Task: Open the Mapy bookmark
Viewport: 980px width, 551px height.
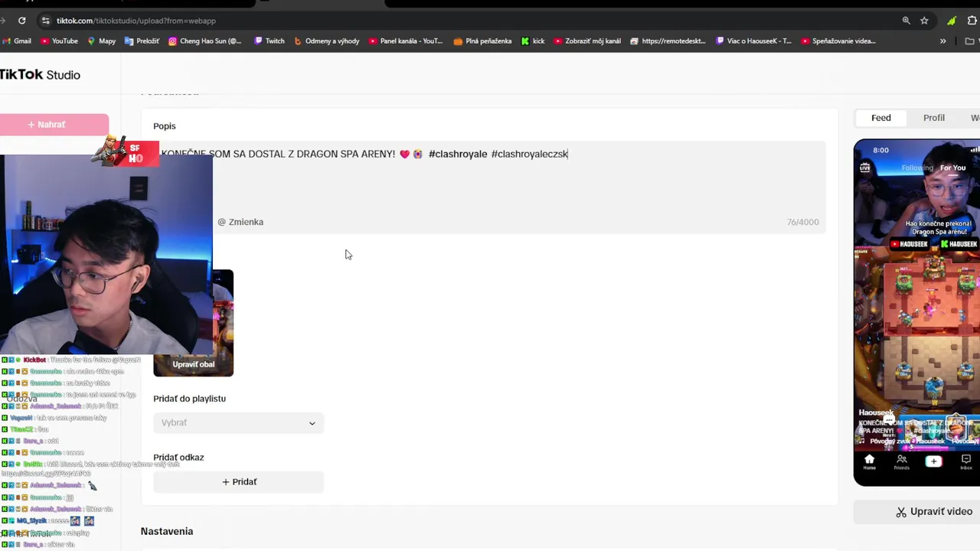Action: [102, 41]
